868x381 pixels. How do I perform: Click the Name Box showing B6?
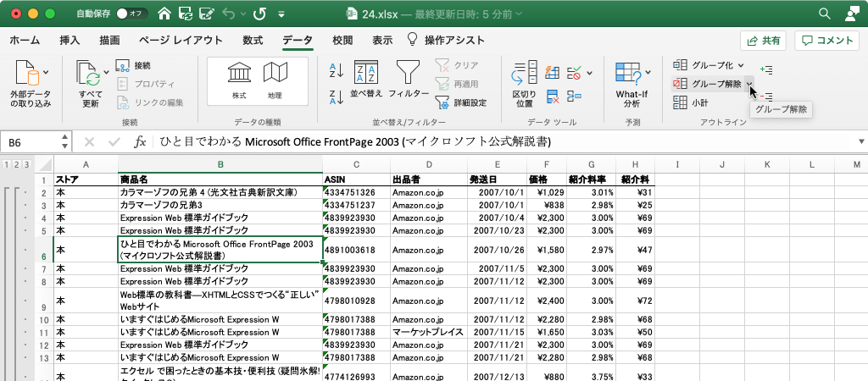pyautogui.click(x=31, y=142)
